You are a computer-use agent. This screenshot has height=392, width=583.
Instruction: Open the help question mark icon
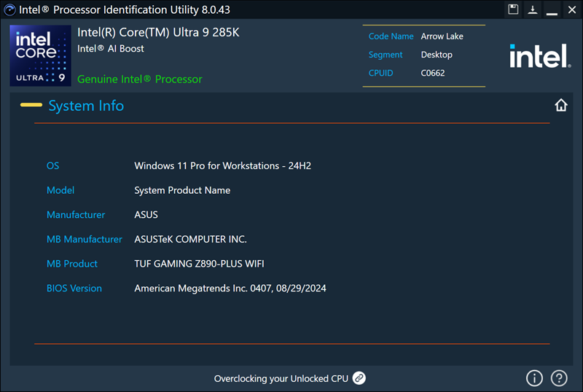pyautogui.click(x=559, y=378)
